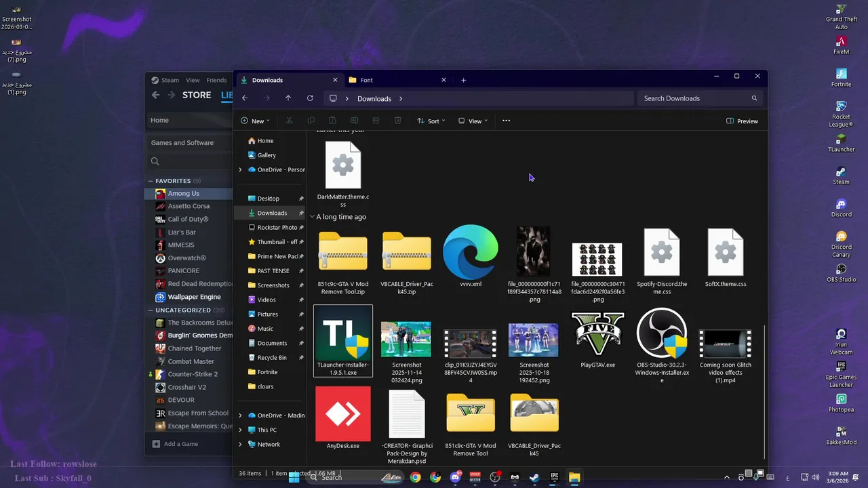Viewport: 868px width, 488px height.
Task: Select the AnyDesk.exe file
Action: (x=343, y=418)
